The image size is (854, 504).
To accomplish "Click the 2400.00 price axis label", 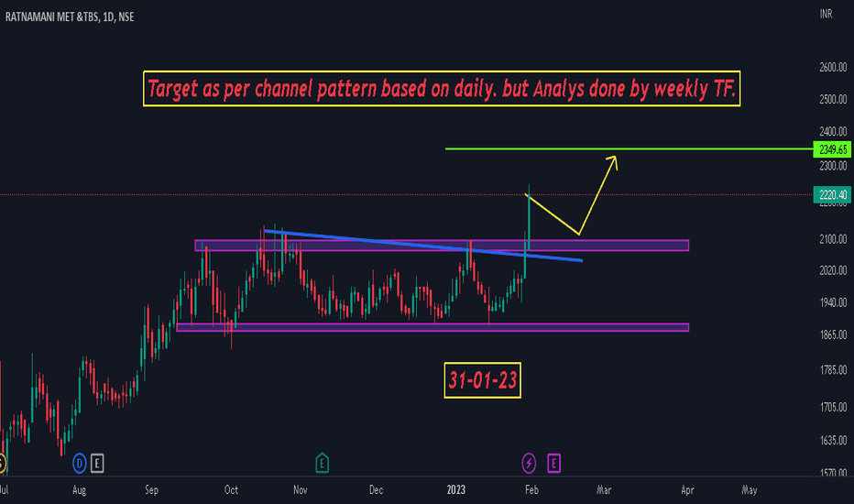I will click(833, 131).
